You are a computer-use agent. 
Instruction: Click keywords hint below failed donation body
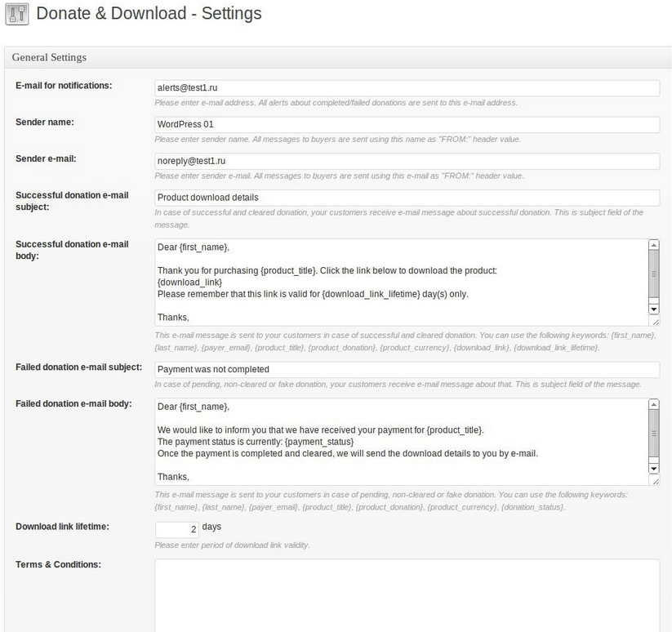click(391, 501)
